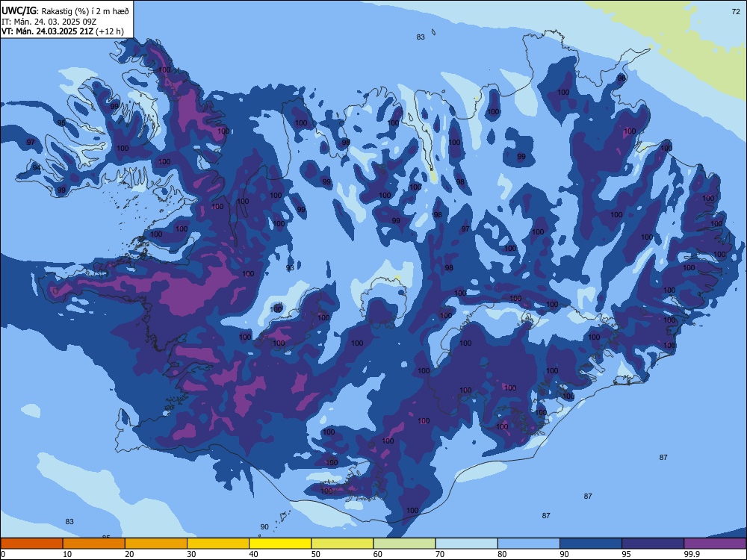Click the legend tick label '95'
This screenshot has height=560, width=747.
pyautogui.click(x=627, y=554)
